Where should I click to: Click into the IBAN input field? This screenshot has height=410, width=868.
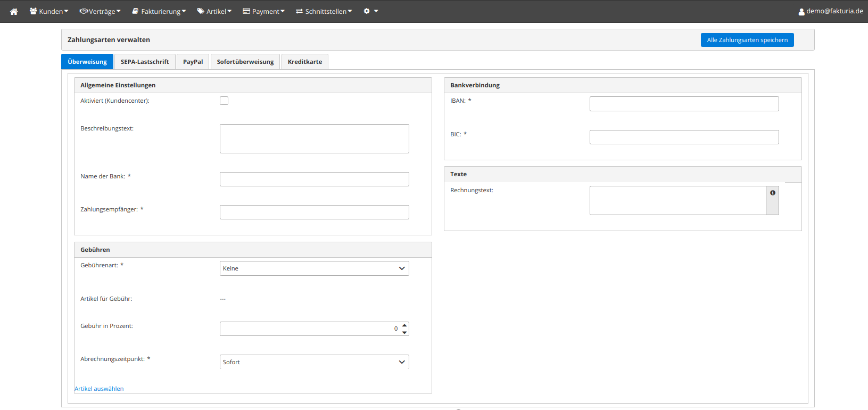pos(684,104)
